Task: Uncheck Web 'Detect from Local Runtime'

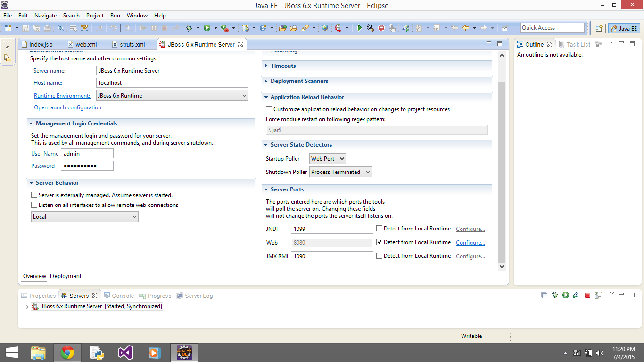Action: pos(380,242)
